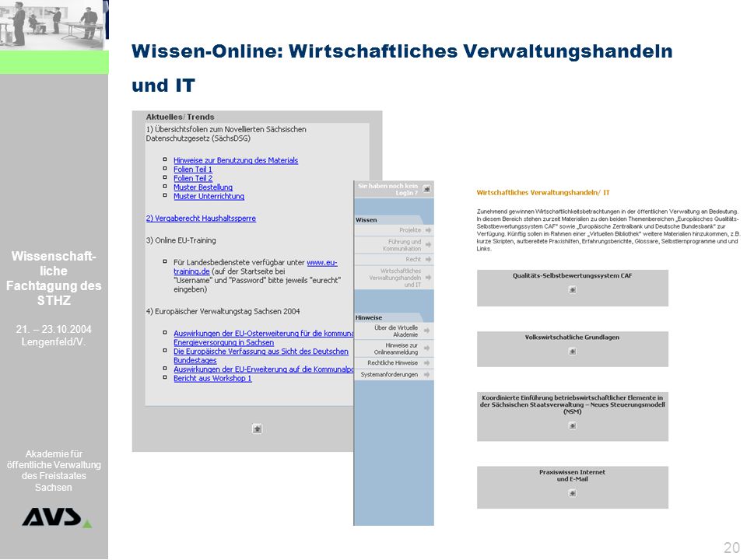Image resolution: width=747 pixels, height=560 pixels.
Task: Open the 'Folien Teil 2' link
Action: coord(193,179)
